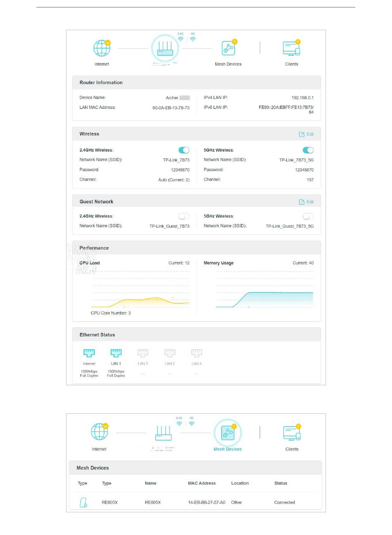The width and height of the screenshot is (392, 535).
Task: Click the 2.4GHz password value 12345670
Action: [x=180, y=170]
